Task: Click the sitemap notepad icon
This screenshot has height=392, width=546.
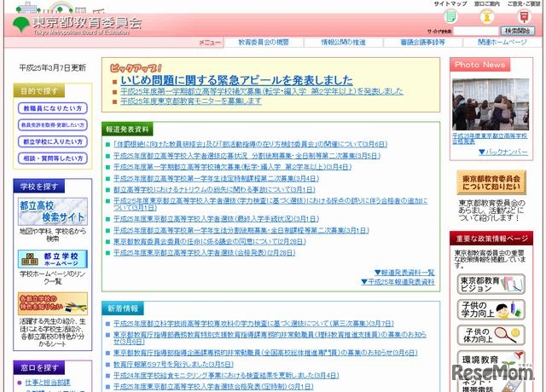Action: (450, 16)
